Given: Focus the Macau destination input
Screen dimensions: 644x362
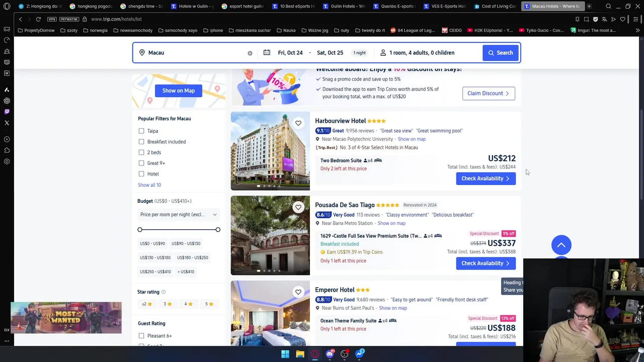Looking at the screenshot, I should pyautogui.click(x=196, y=53).
